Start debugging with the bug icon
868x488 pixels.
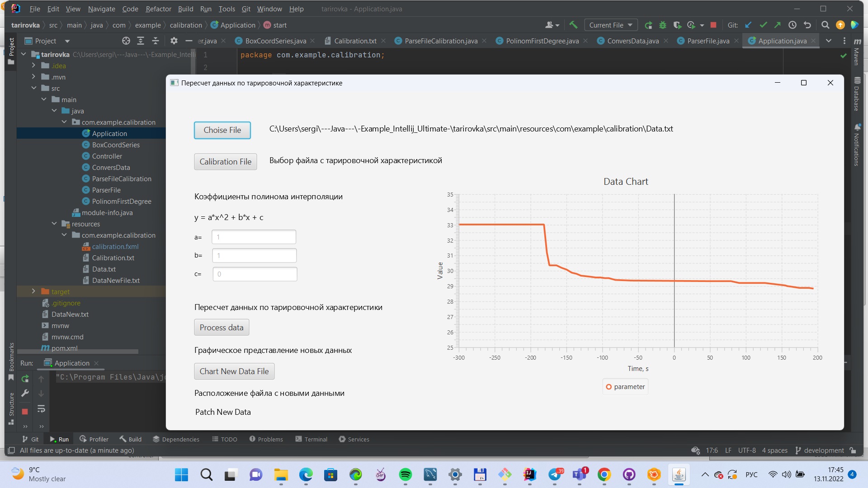(663, 25)
